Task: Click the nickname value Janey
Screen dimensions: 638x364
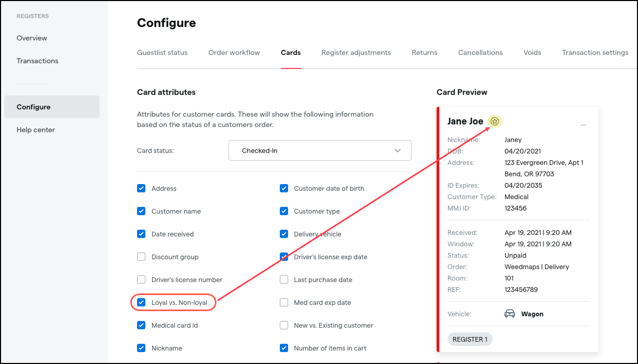Action: click(x=513, y=140)
